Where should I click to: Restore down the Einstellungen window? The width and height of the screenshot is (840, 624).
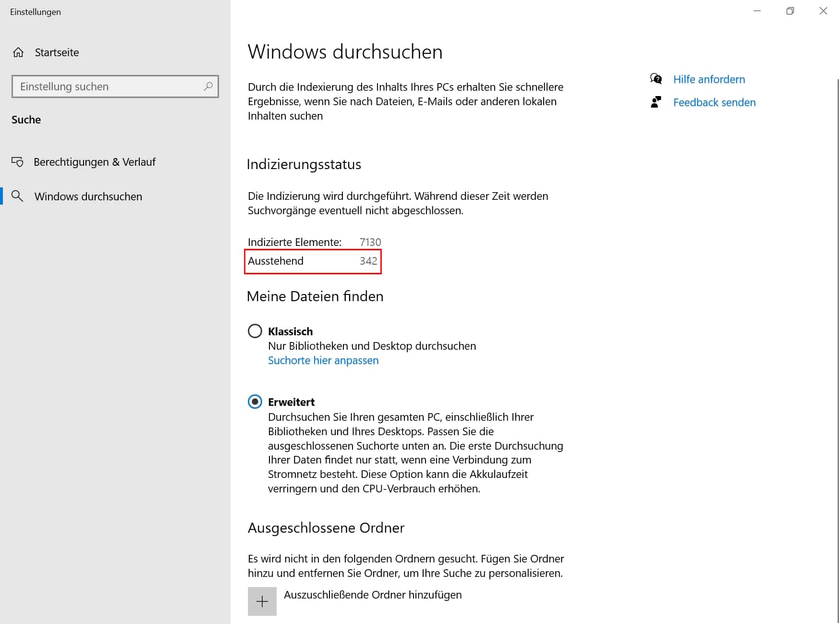(790, 11)
